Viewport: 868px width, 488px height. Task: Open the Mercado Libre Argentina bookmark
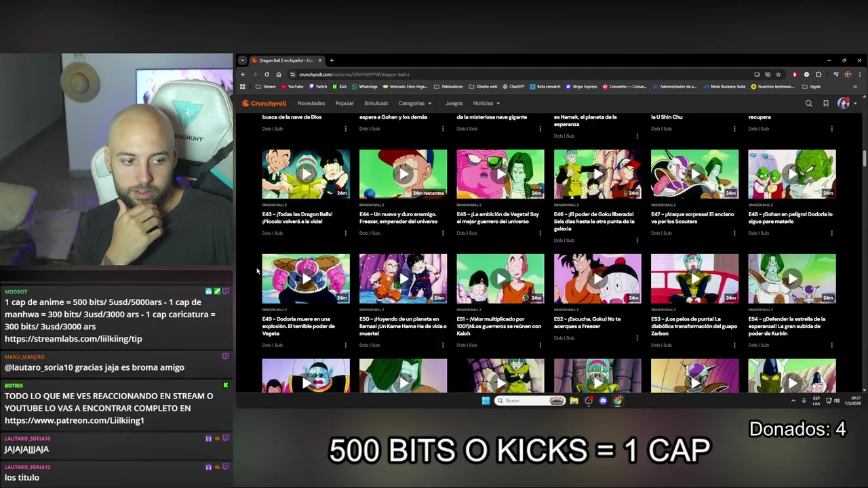point(406,87)
